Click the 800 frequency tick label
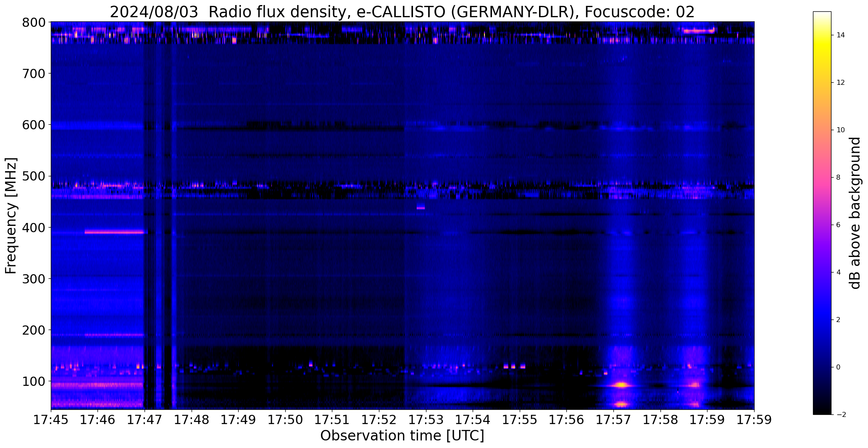Image resolution: width=868 pixels, height=448 pixels. tap(33, 22)
